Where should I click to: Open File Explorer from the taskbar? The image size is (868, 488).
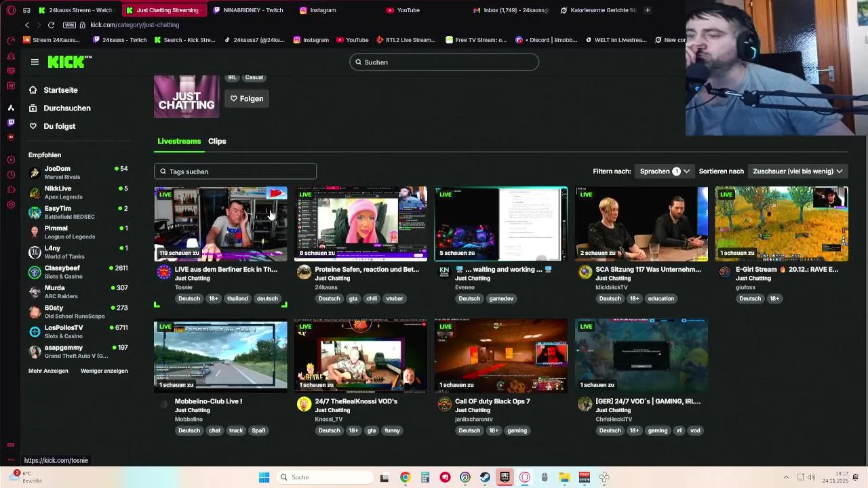pos(564,477)
